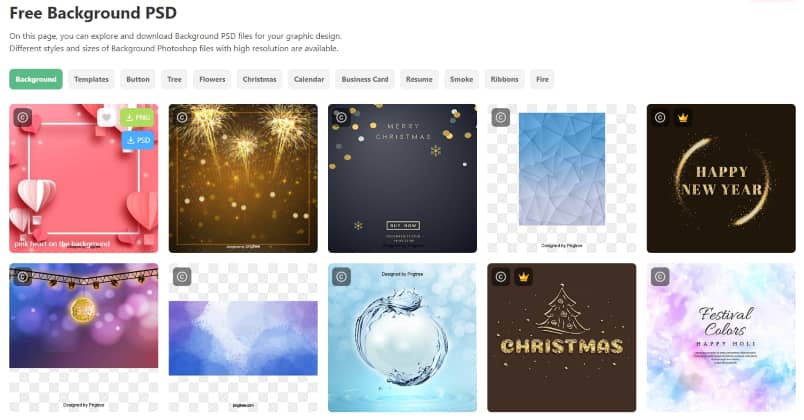The width and height of the screenshot is (804, 420).
Task: Click the copyright icon on gold fireworks image
Action: pos(182,117)
